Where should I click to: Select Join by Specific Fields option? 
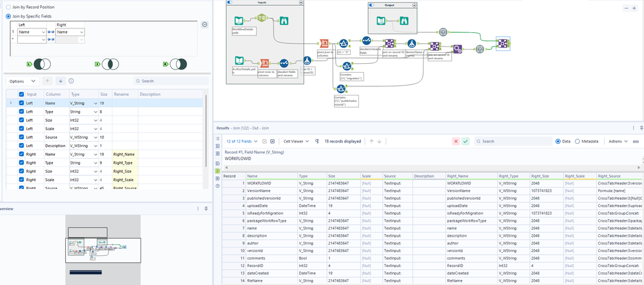pyautogui.click(x=8, y=16)
